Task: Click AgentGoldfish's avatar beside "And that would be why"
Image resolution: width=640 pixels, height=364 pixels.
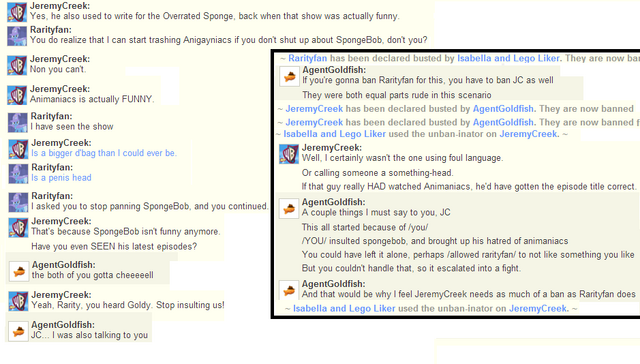Action: 289,290
